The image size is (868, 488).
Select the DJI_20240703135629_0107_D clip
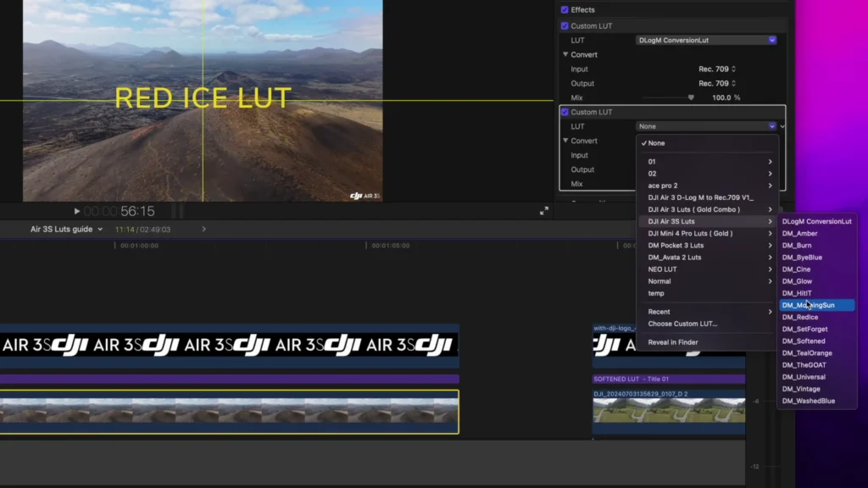click(x=669, y=412)
